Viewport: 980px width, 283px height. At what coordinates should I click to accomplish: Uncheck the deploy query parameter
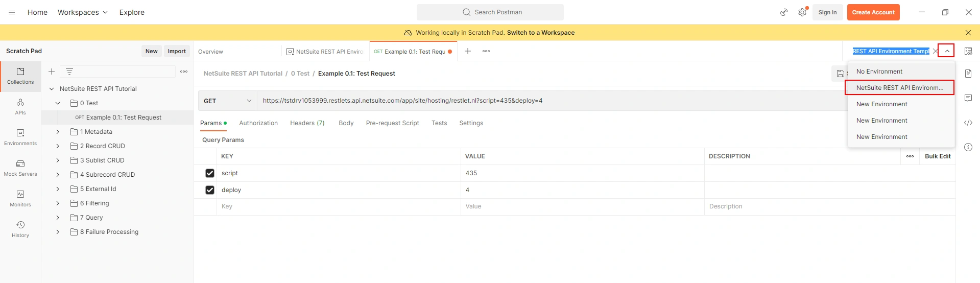(210, 190)
